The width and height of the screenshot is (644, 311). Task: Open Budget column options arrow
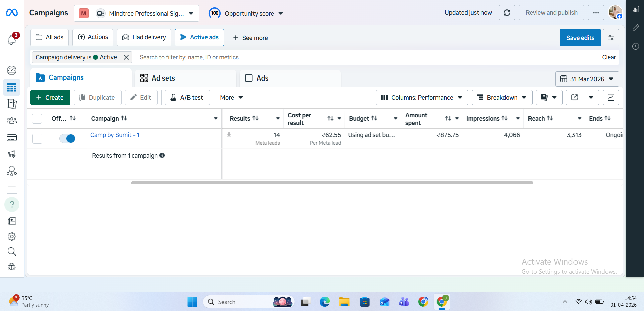click(396, 119)
